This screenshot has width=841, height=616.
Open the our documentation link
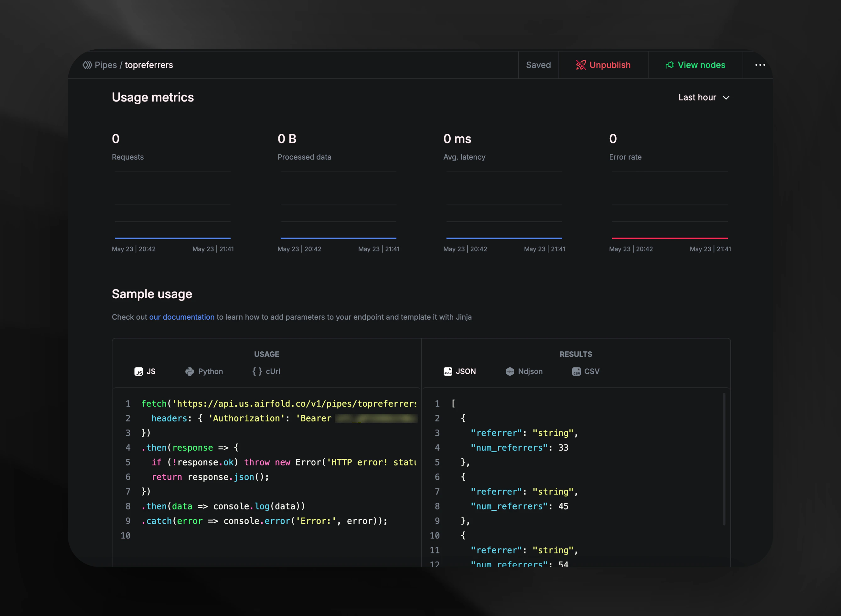click(182, 317)
